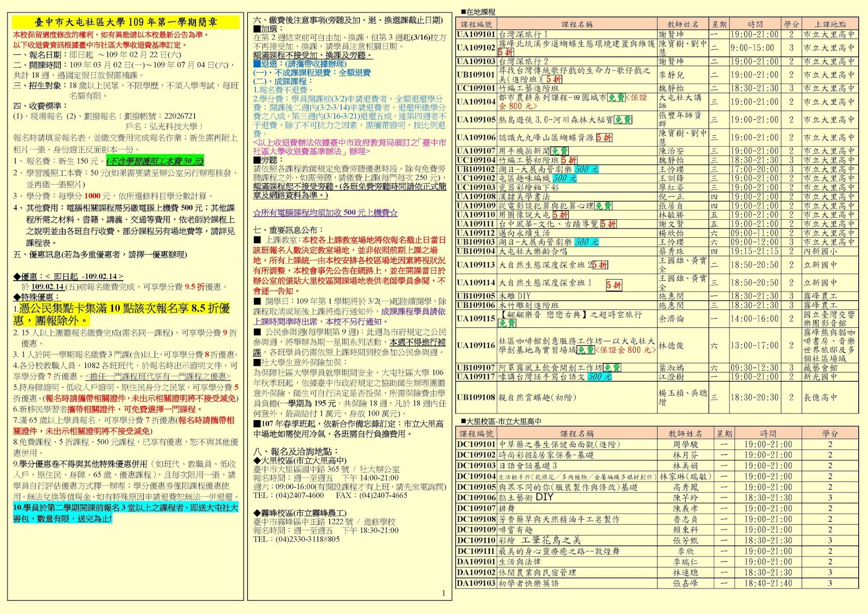This screenshot has height=614, width=868.
Task: Click course code 'UA109113'
Action: pos(476,265)
